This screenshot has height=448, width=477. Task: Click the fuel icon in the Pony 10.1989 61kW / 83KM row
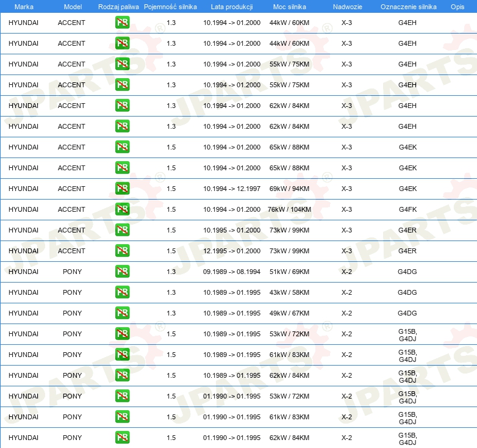tap(122, 354)
